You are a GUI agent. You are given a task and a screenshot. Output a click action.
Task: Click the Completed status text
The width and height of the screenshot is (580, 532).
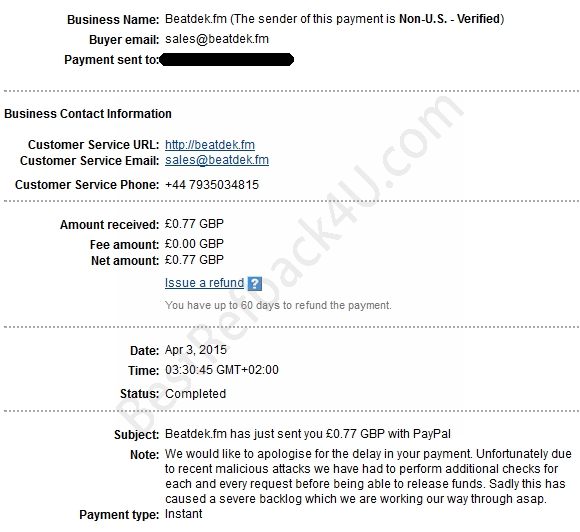click(x=195, y=394)
